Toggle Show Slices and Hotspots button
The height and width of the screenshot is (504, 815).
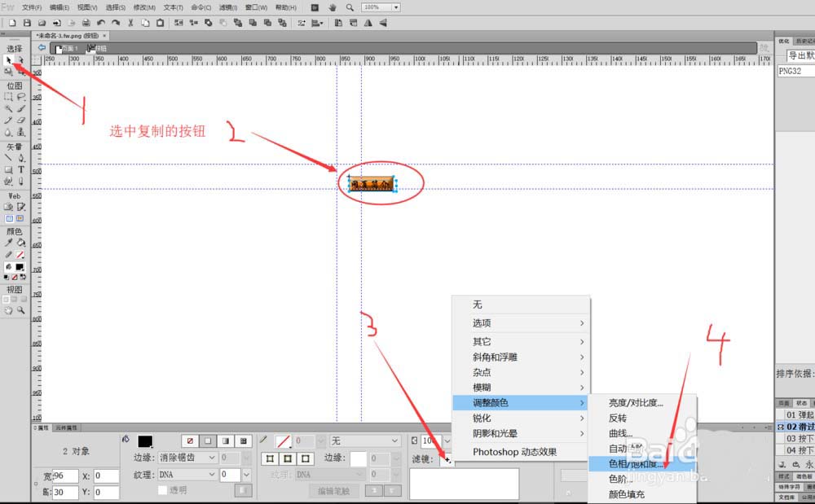(x=20, y=218)
